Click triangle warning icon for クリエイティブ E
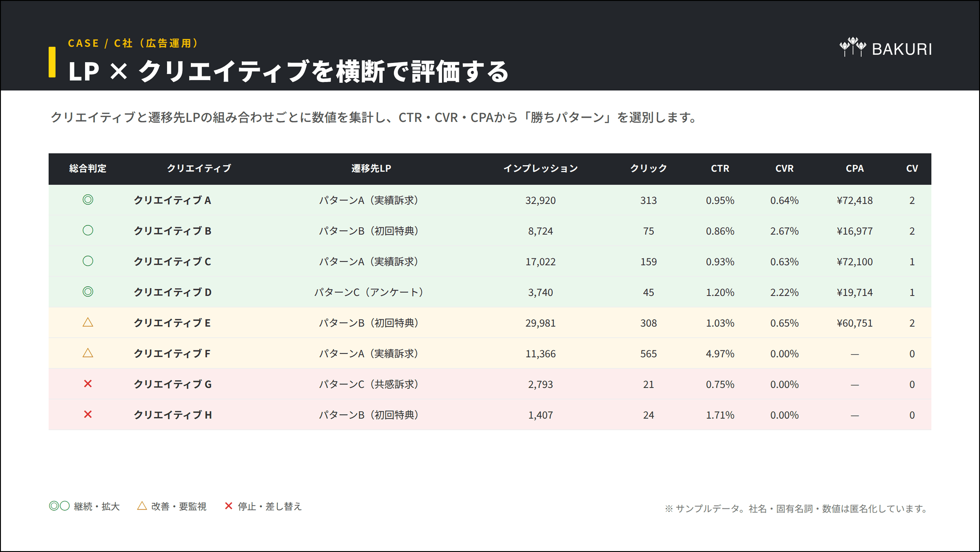 click(88, 323)
